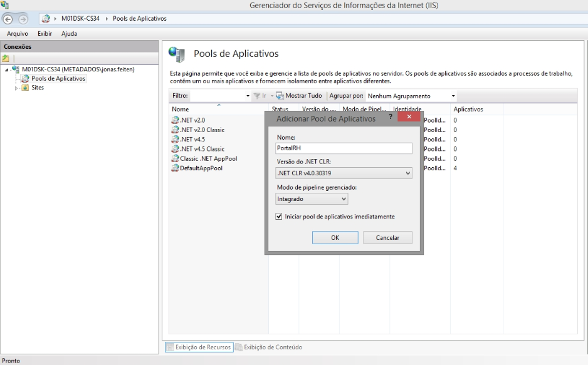Click the Nome field containing PortalRH

(x=344, y=148)
